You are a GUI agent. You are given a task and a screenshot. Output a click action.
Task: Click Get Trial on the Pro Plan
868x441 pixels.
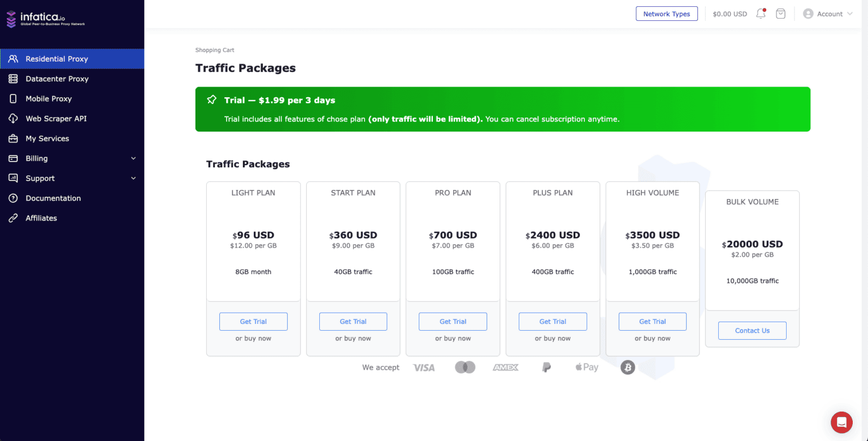pyautogui.click(x=453, y=321)
